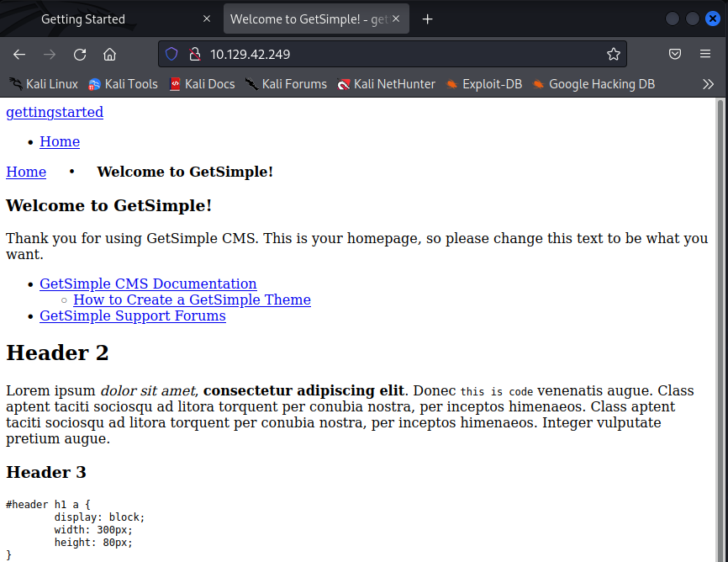Open the Kali Linux bookmark
The height and width of the screenshot is (562, 728).
point(44,84)
